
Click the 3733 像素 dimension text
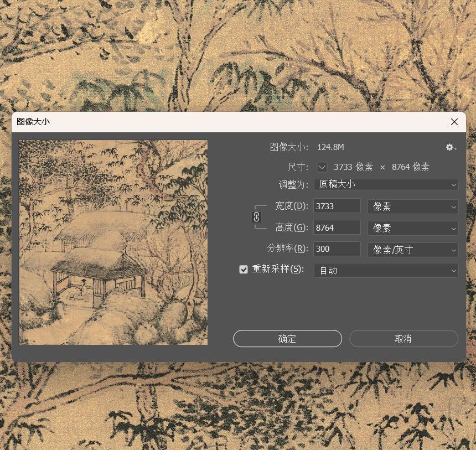[353, 167]
